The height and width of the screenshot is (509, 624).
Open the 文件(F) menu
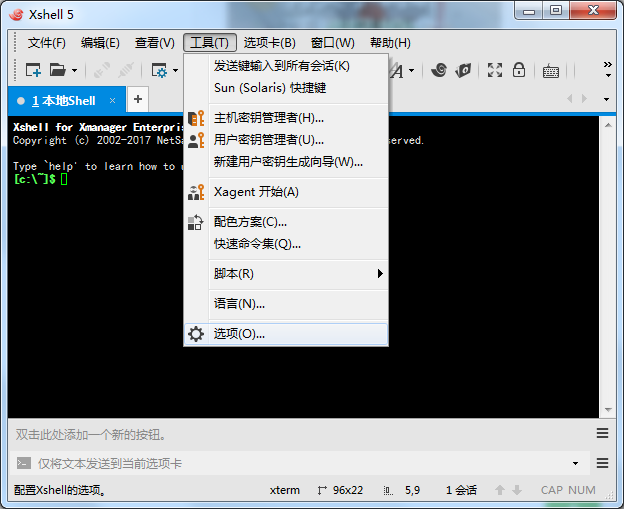47,43
